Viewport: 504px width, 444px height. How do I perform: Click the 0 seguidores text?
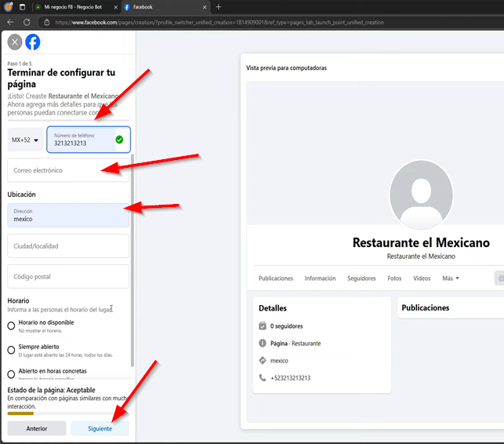pyautogui.click(x=286, y=326)
